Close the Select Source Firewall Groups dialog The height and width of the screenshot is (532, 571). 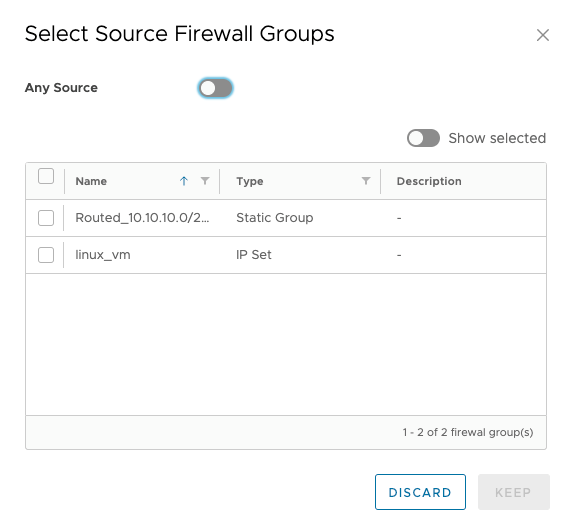(x=543, y=35)
